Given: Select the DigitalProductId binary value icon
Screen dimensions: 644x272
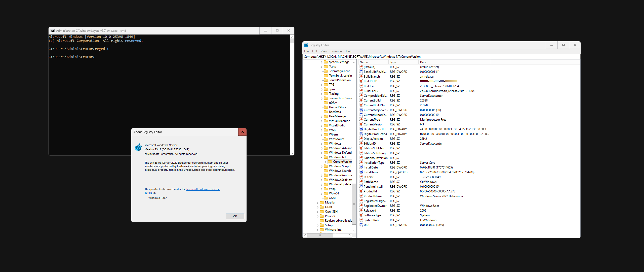Looking at the screenshot, I should [x=361, y=129].
